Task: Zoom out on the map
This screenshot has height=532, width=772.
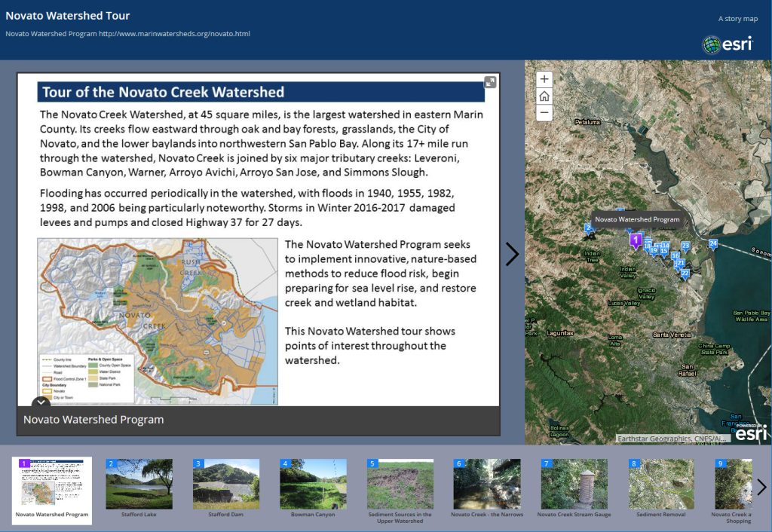Action: point(544,113)
